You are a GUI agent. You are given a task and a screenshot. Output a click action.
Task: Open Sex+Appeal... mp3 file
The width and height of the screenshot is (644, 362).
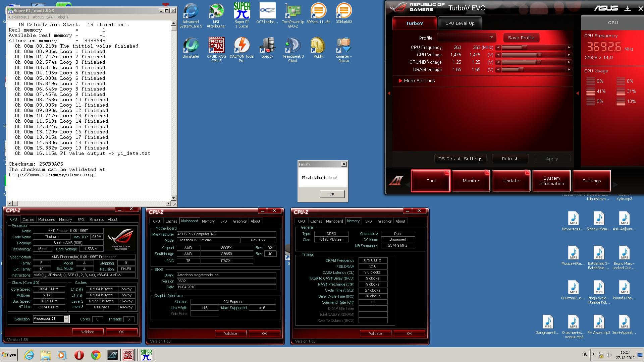coord(624,325)
